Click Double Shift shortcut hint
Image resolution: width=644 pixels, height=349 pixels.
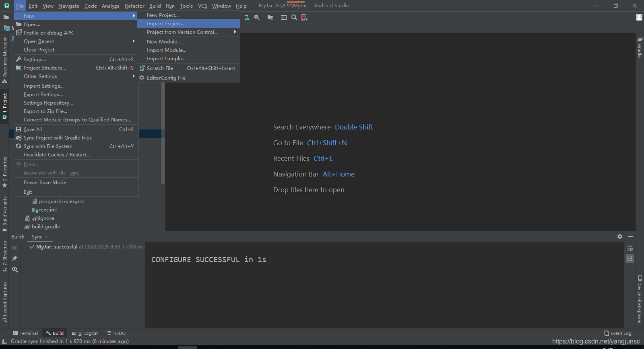(x=354, y=127)
